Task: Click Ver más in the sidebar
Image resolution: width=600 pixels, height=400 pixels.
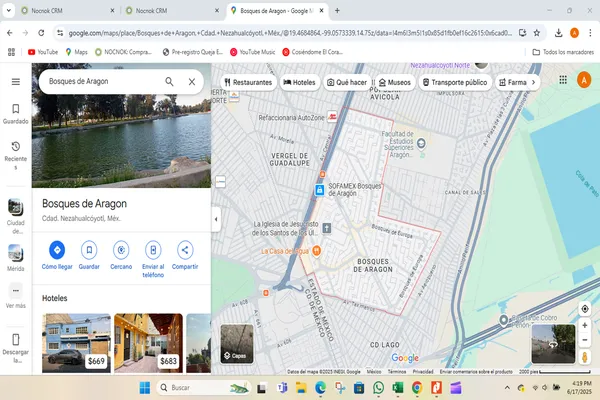Action: 16,296
